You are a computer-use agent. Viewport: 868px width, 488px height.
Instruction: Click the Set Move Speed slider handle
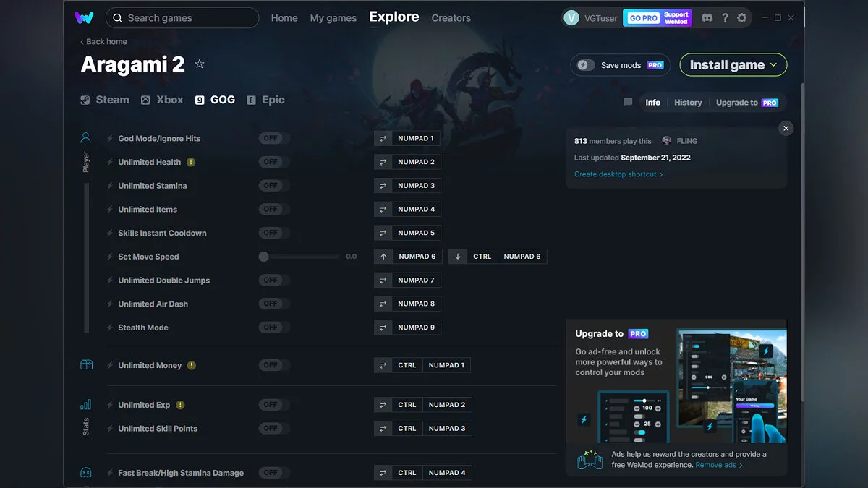pos(264,257)
